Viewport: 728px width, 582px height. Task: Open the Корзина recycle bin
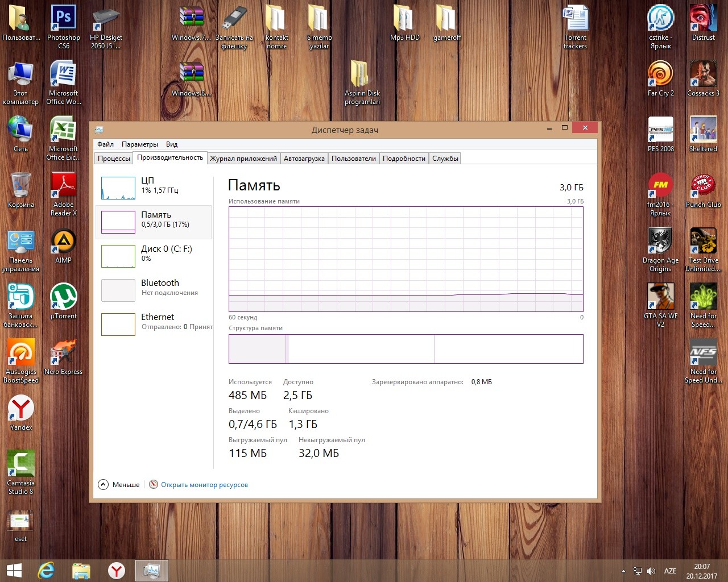[20, 190]
